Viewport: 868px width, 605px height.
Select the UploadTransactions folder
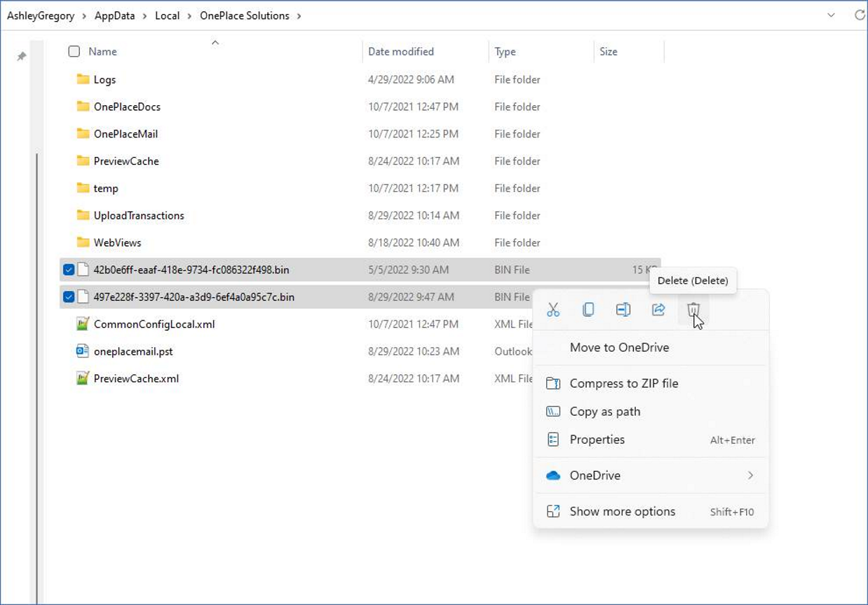(x=139, y=216)
